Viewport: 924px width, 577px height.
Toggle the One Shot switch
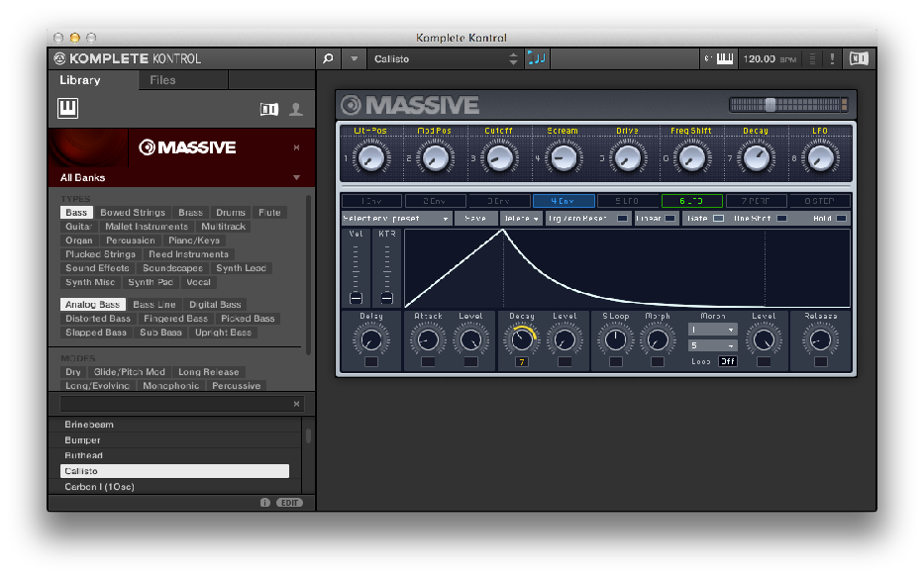(782, 219)
